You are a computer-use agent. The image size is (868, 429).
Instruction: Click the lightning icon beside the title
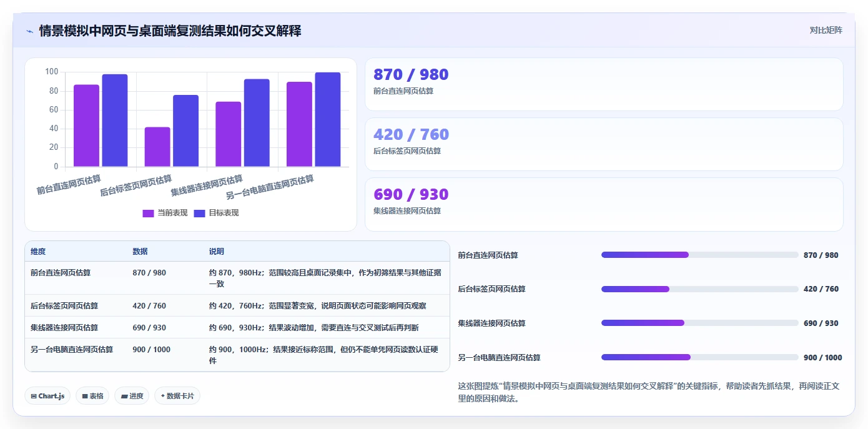[30, 31]
